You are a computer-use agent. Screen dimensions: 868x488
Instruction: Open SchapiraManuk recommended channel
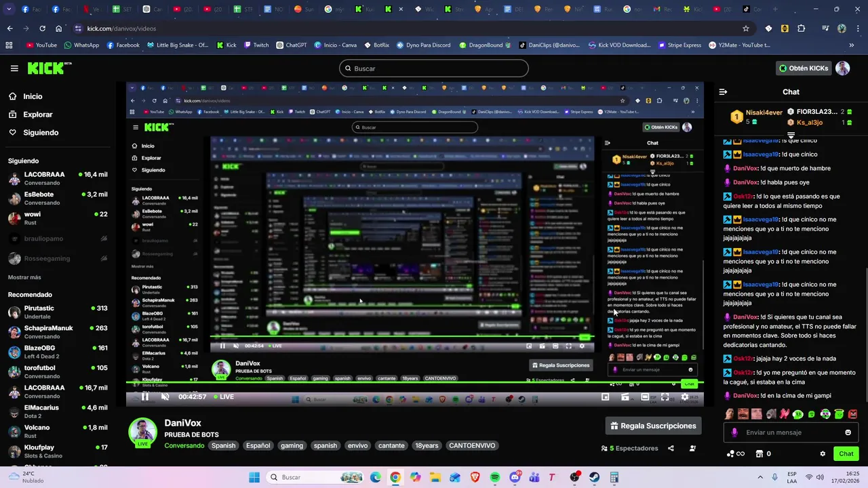58,332
